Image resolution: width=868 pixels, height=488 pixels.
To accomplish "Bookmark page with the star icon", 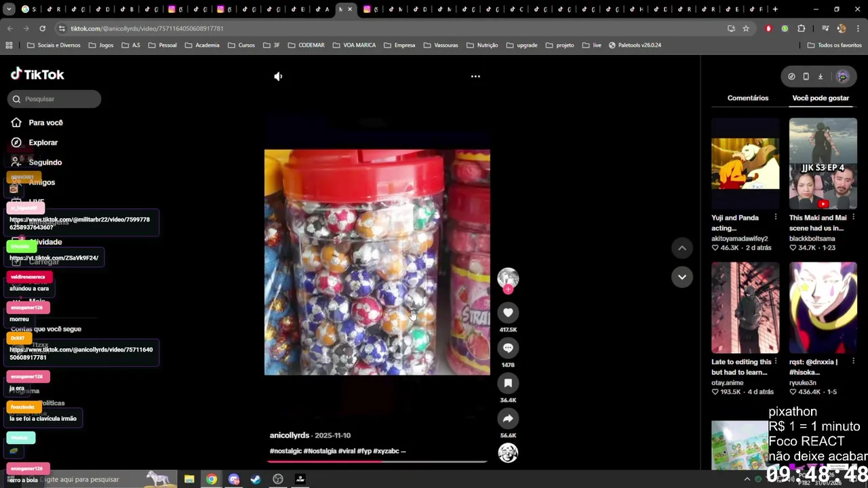I will point(746,28).
